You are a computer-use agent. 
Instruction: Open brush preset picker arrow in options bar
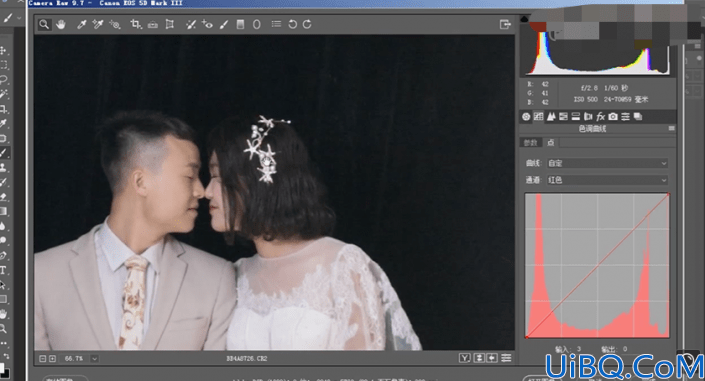point(19,18)
